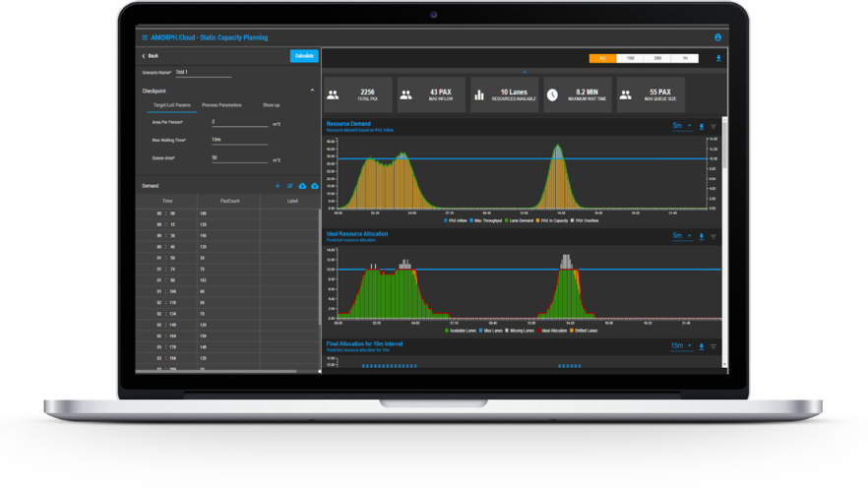This screenshot has height=492, width=868.
Task: Click the Area Per Person input
Action: [240, 122]
